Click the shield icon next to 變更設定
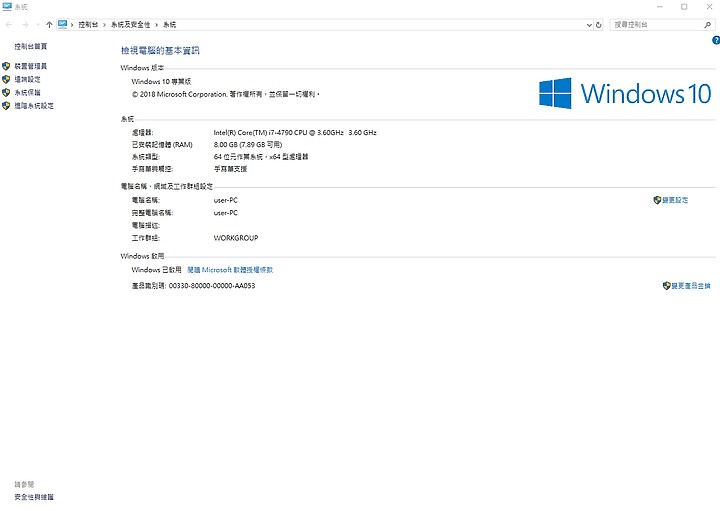Screen dimensions: 720x511 point(657,200)
